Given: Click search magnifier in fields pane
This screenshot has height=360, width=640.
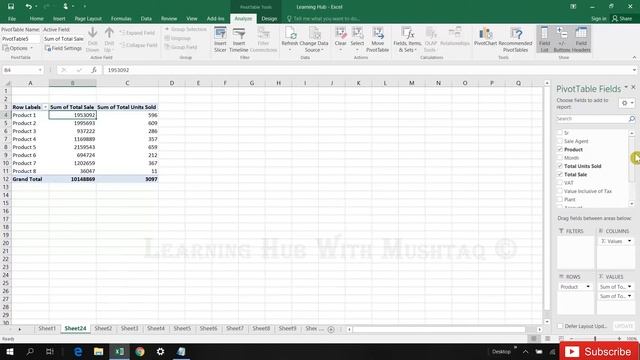Looking at the screenshot, I should 631,119.
